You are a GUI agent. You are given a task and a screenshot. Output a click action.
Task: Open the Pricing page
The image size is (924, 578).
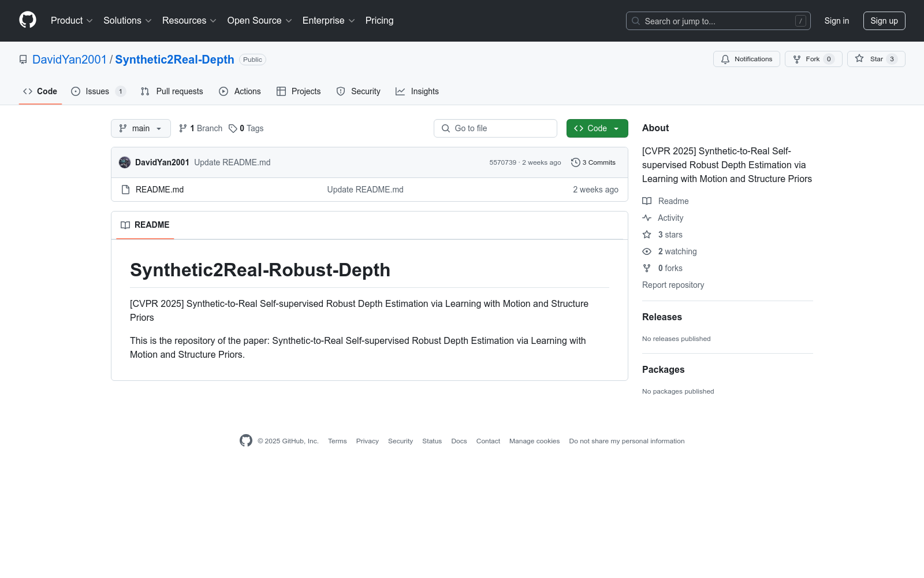click(x=379, y=20)
